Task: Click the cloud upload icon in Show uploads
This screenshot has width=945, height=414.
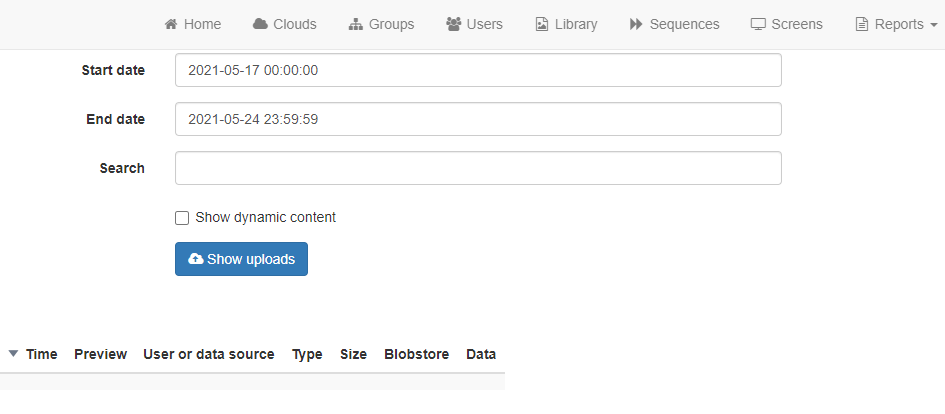Action: coord(196,259)
